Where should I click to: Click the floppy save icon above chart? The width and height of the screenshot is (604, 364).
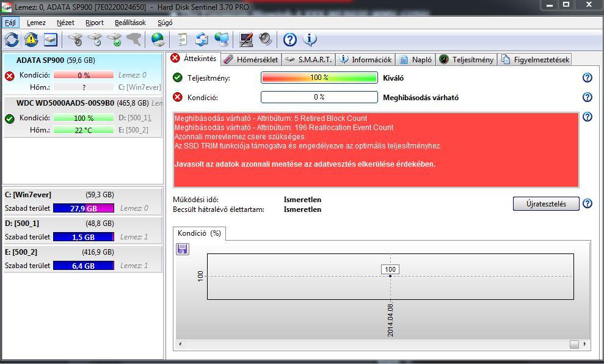(182, 249)
